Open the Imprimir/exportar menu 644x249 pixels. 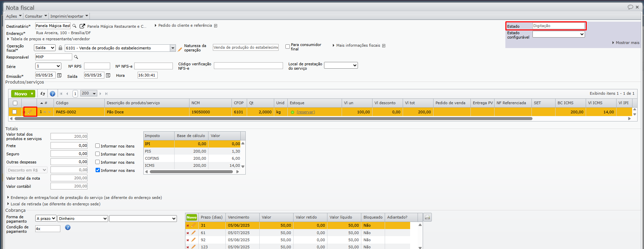pos(69,16)
